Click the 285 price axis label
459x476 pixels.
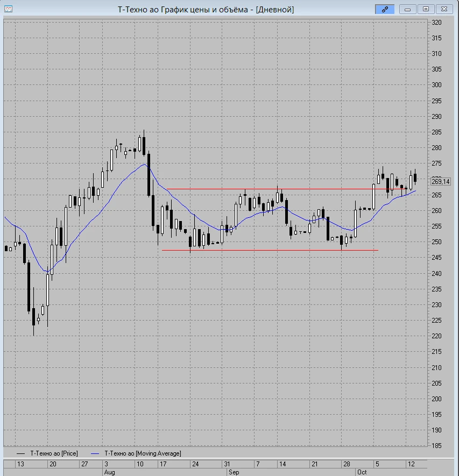coord(437,132)
